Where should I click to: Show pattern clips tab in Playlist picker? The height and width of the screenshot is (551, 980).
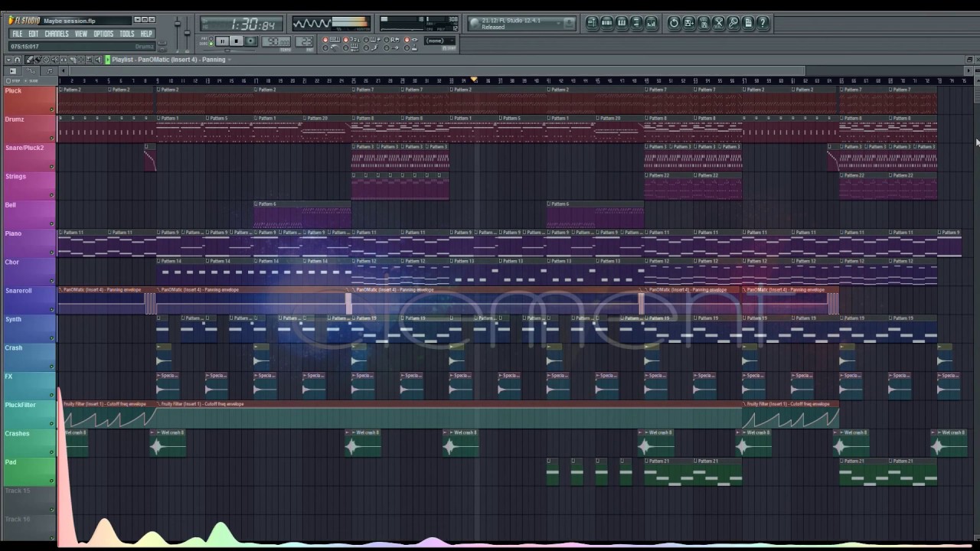coord(50,70)
